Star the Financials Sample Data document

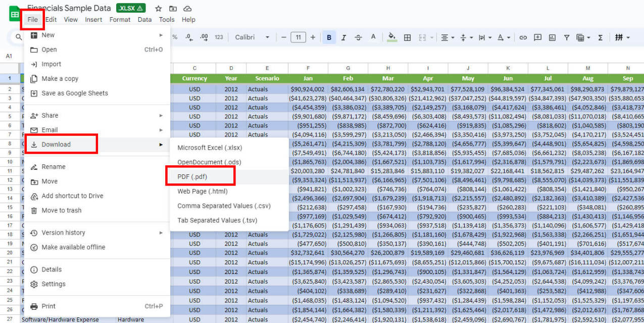point(158,9)
